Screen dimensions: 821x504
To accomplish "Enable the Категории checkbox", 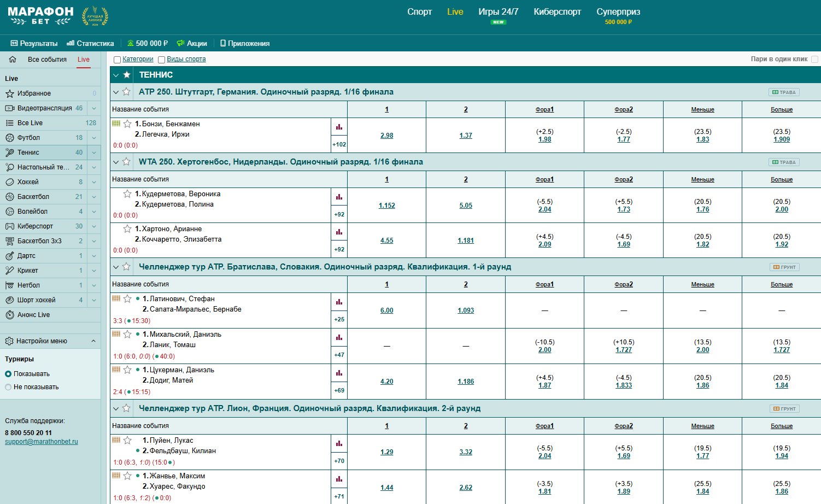I will click(x=117, y=60).
